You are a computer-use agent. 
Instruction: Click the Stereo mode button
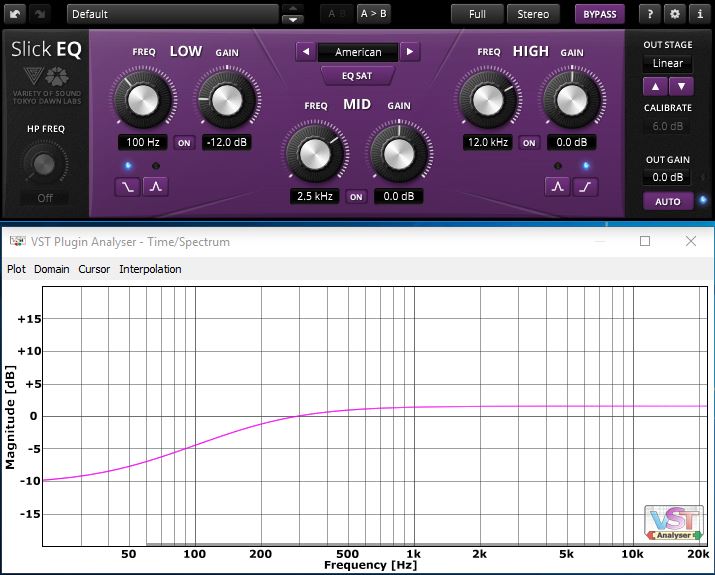point(533,14)
